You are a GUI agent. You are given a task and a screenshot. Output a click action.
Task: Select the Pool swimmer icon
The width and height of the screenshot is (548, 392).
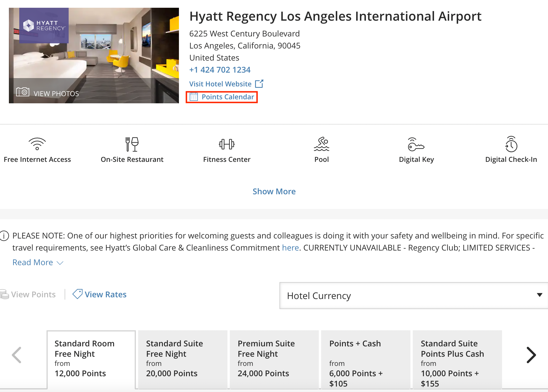(x=322, y=144)
